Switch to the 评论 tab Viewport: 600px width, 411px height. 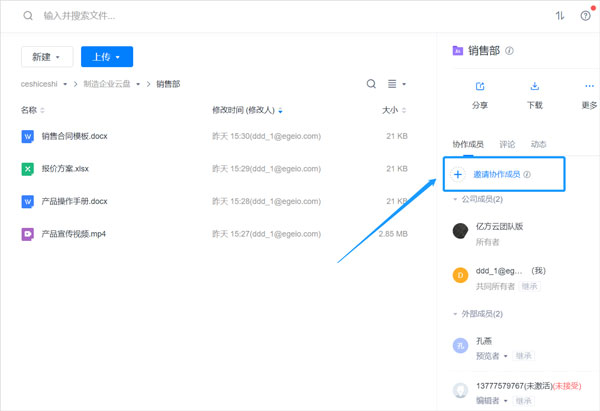pyautogui.click(x=507, y=144)
